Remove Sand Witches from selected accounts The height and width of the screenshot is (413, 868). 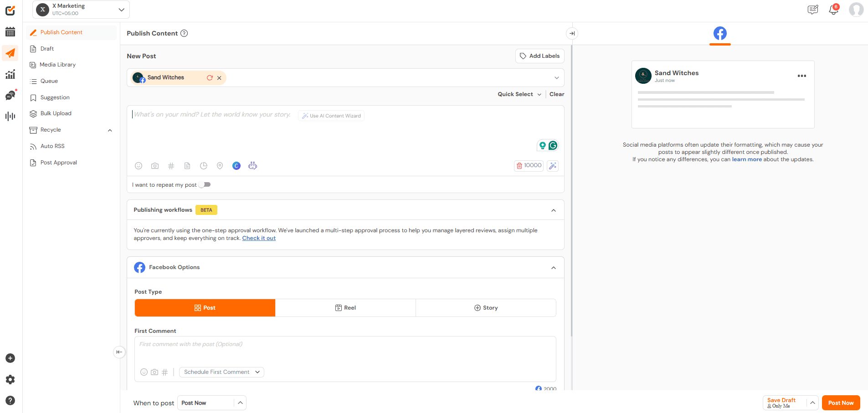coord(219,77)
